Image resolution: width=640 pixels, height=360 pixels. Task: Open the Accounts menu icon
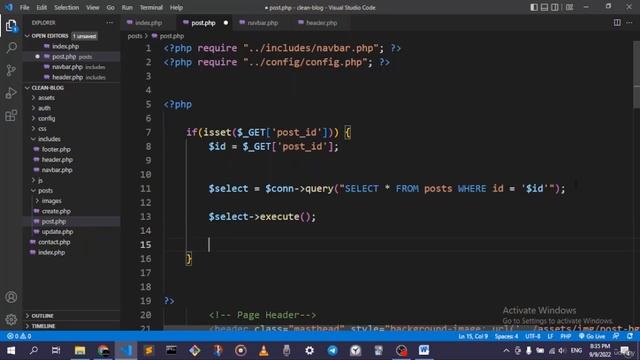(11, 297)
